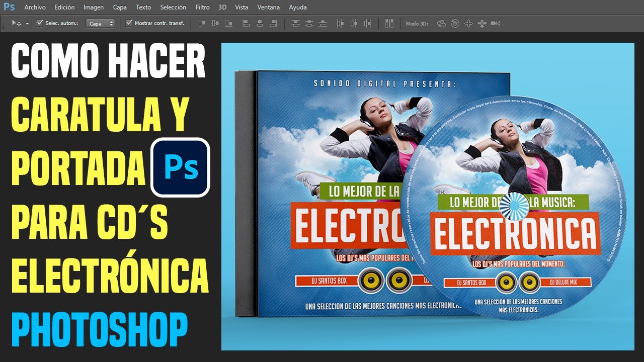Click Distribute top edges icon
Viewport: 644px width, 362px height.
[295, 23]
